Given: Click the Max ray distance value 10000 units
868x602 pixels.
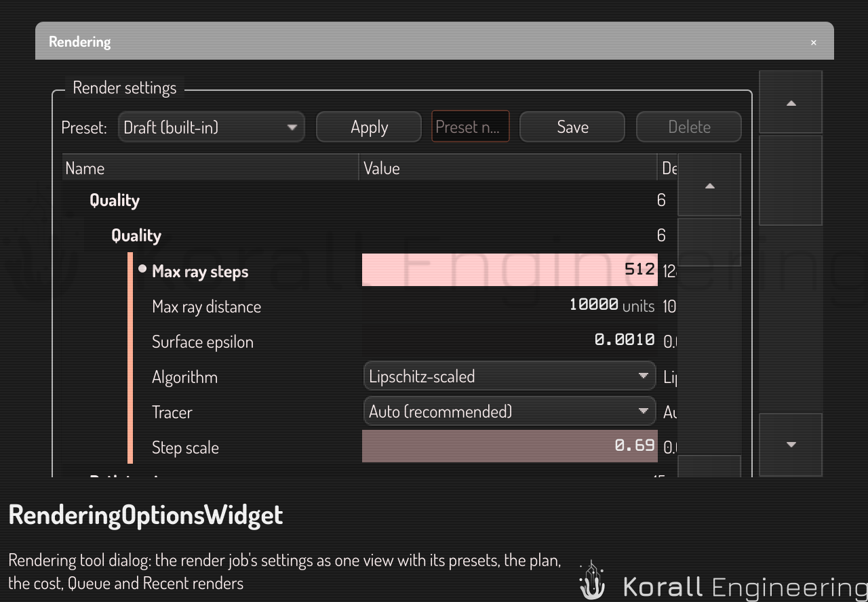Looking at the screenshot, I should point(510,305).
